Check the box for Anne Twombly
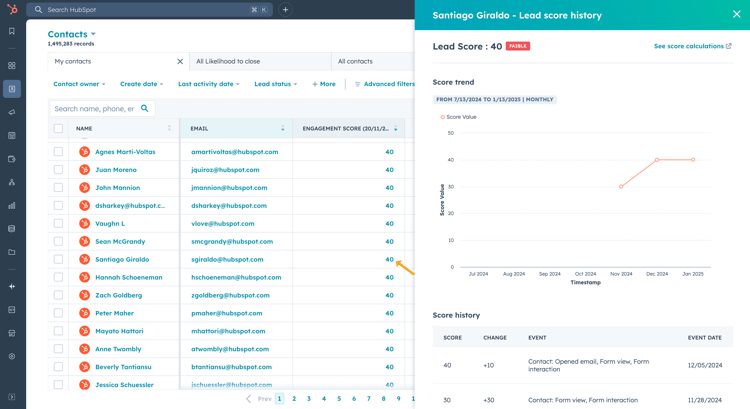Image resolution: width=750 pixels, height=409 pixels. [x=58, y=349]
